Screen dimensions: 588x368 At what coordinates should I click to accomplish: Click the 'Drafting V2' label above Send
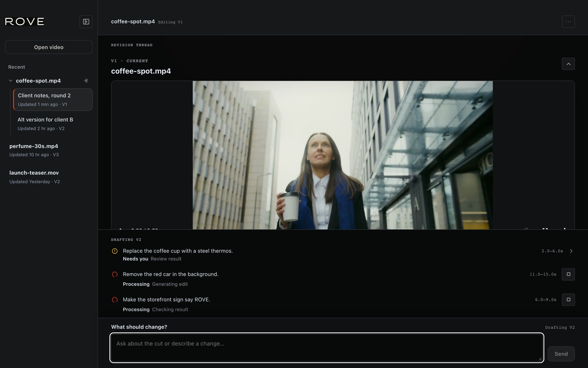coord(560,327)
